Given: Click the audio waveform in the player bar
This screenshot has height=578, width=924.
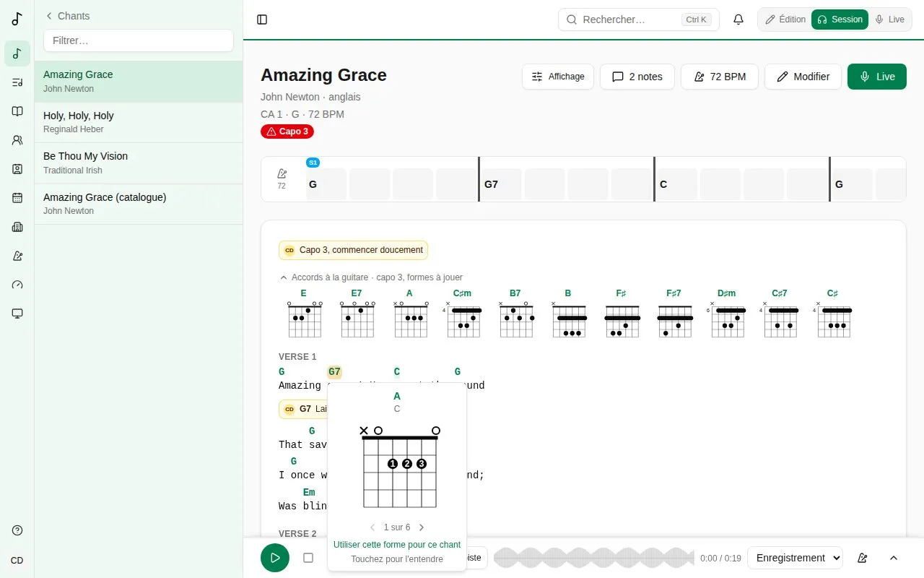Looking at the screenshot, I should (594, 558).
